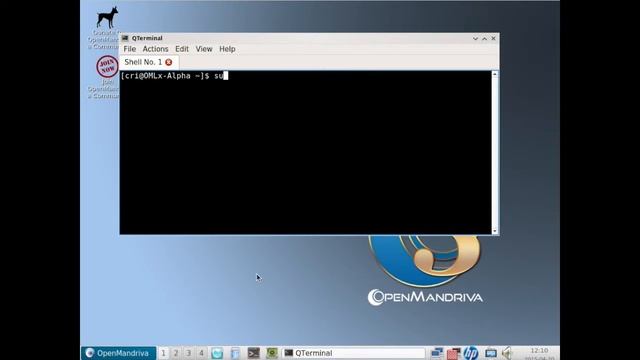Open the file manager launcher icon
640x360 pixels.
235,353
